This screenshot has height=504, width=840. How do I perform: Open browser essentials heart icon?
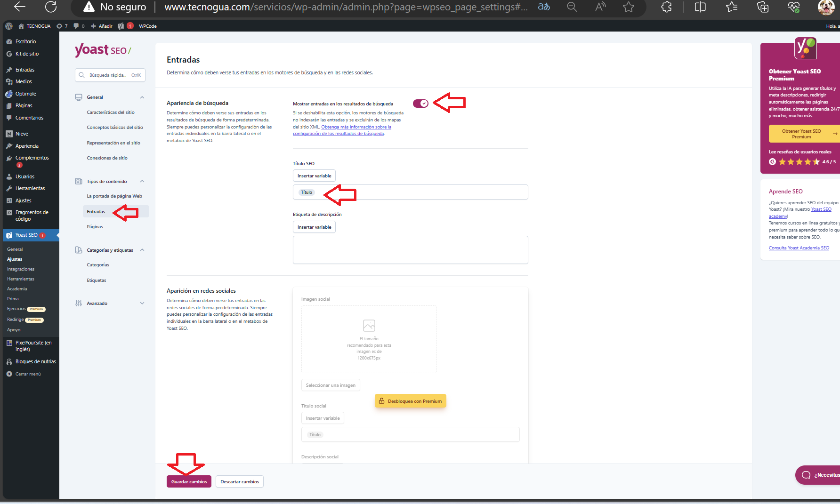pos(794,7)
